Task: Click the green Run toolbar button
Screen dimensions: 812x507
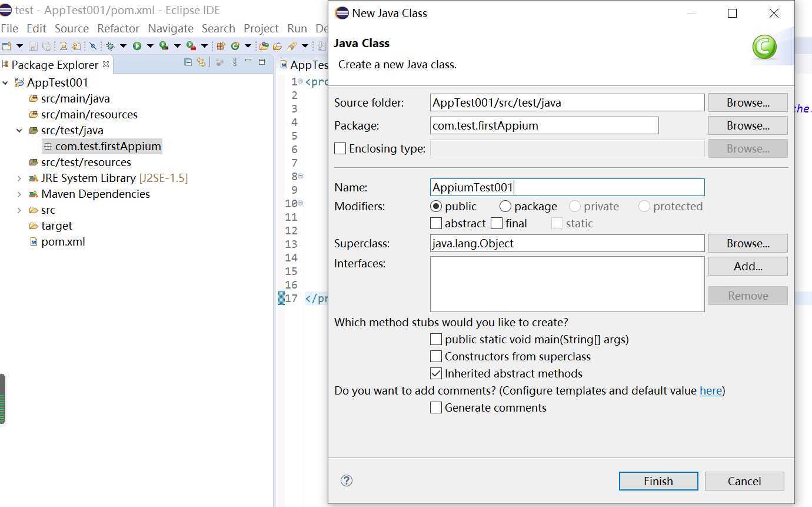Action: point(137,46)
